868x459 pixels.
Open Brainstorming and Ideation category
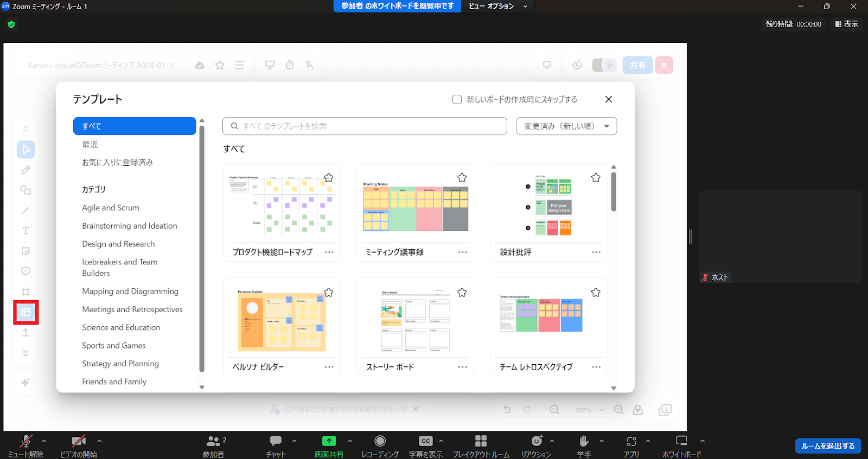pyautogui.click(x=130, y=226)
